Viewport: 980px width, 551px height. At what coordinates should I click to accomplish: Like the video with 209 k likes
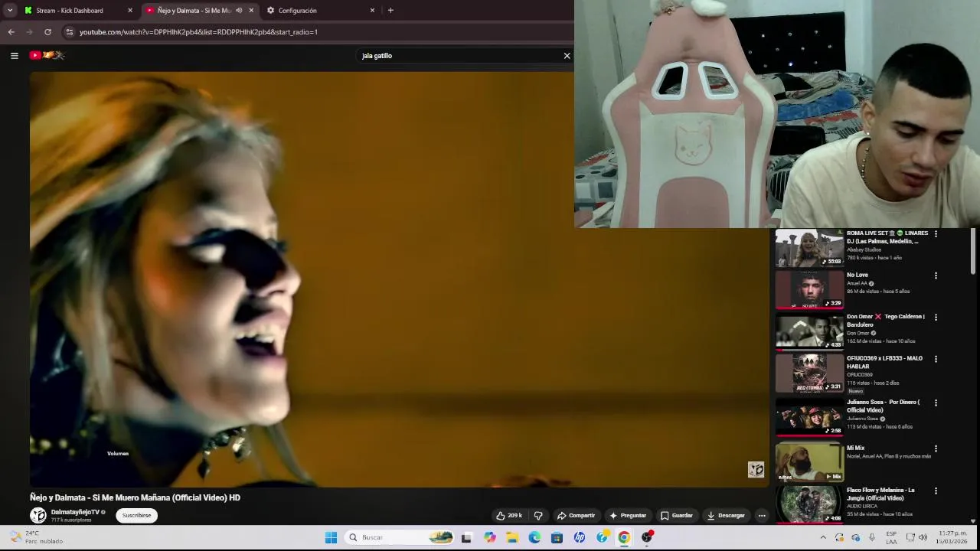pos(508,516)
